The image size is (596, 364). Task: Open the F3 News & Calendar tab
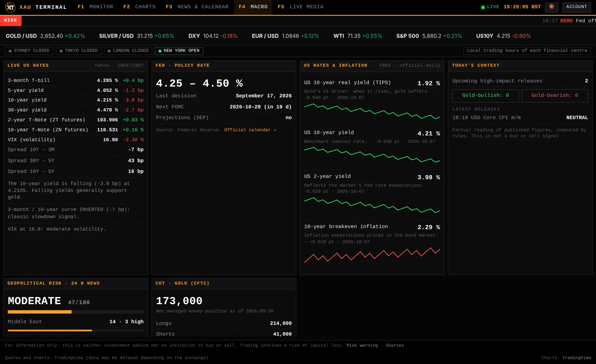tap(197, 7)
